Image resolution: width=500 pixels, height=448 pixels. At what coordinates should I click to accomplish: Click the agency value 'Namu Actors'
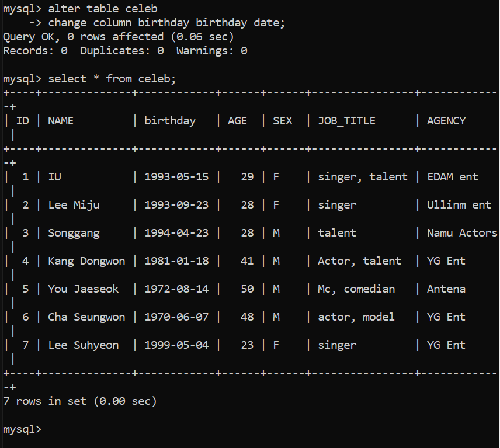click(462, 233)
